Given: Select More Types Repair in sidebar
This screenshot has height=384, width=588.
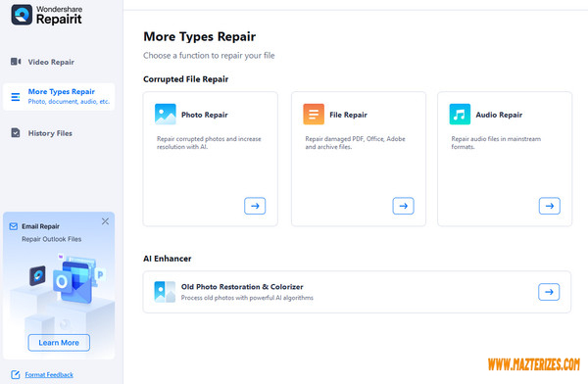Looking at the screenshot, I should (59, 96).
